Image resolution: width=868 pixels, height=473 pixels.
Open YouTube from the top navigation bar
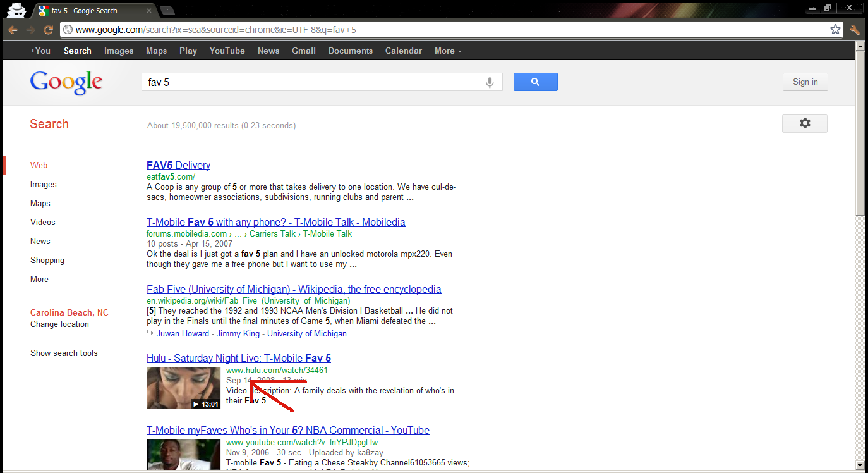coord(227,51)
